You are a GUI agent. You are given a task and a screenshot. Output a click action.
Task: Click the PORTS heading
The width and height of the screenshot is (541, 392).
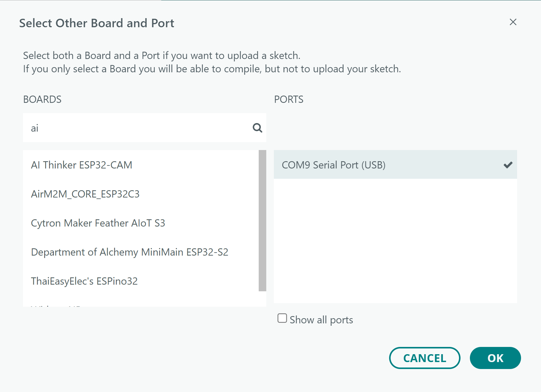pos(288,99)
